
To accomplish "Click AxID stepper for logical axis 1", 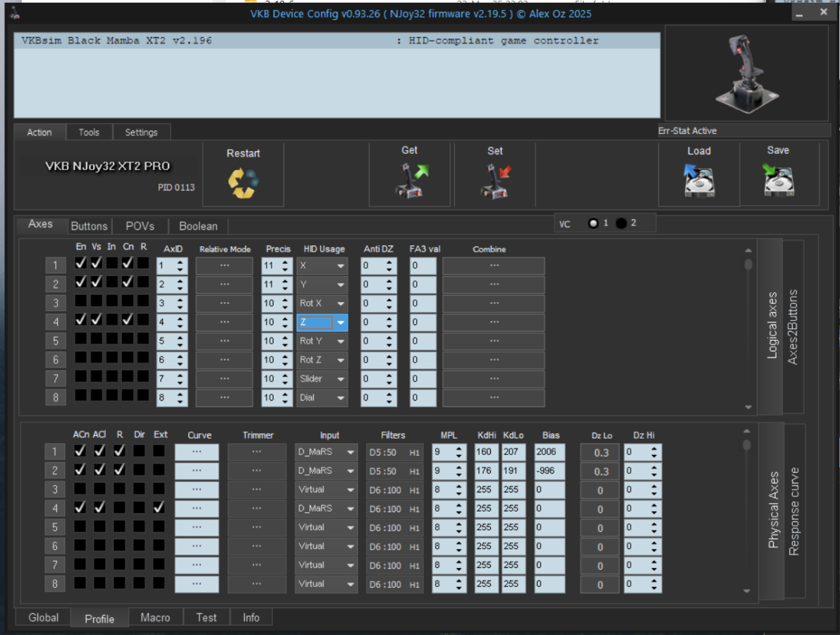I will [180, 266].
